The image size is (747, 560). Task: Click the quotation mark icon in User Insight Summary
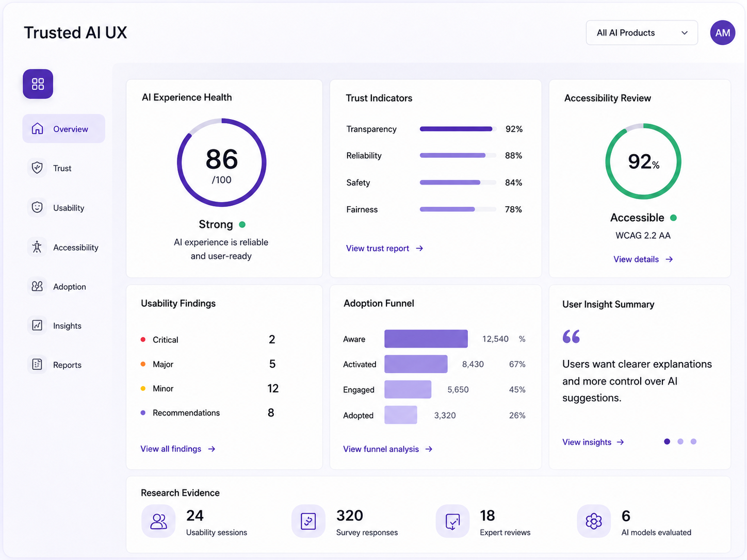tap(571, 336)
